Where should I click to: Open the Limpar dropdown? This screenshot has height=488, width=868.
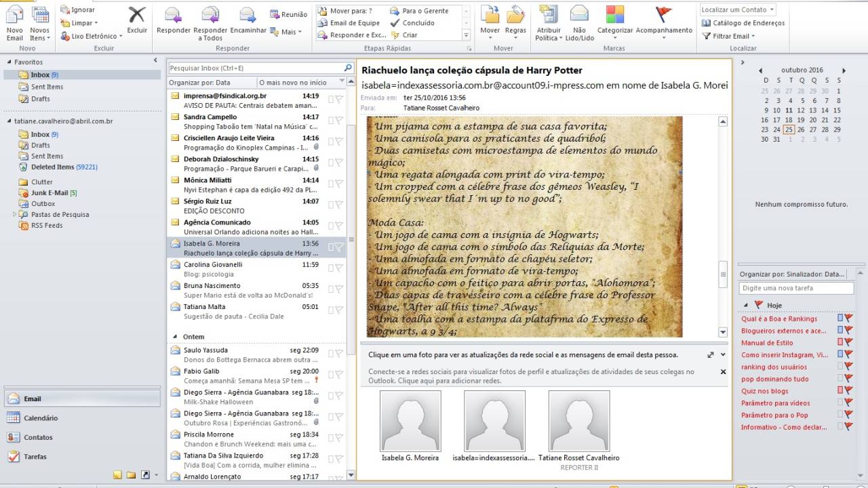(x=80, y=23)
